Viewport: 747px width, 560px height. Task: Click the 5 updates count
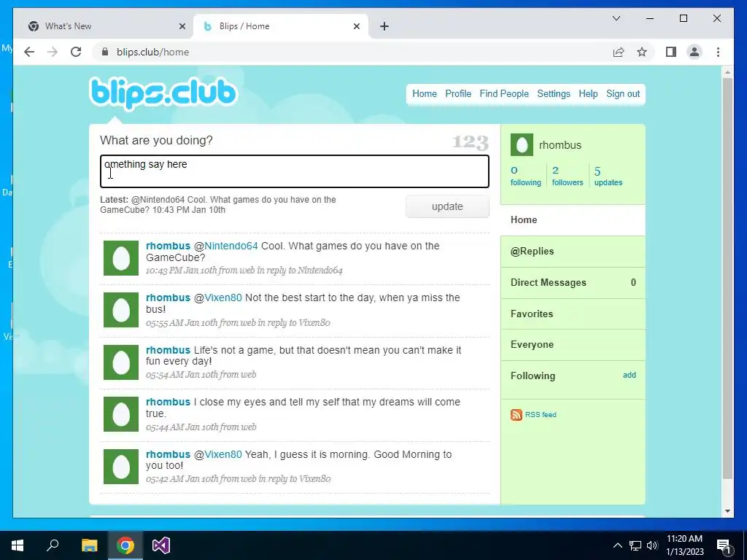(608, 176)
